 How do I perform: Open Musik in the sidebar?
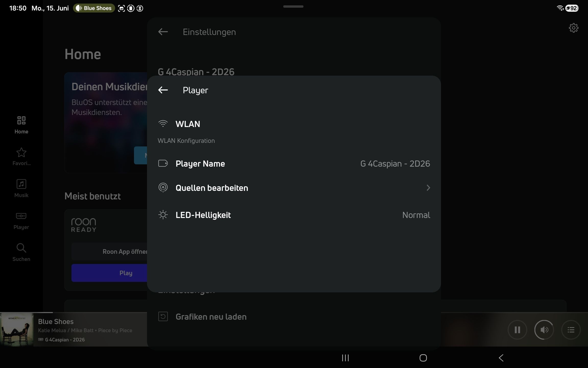[21, 188]
